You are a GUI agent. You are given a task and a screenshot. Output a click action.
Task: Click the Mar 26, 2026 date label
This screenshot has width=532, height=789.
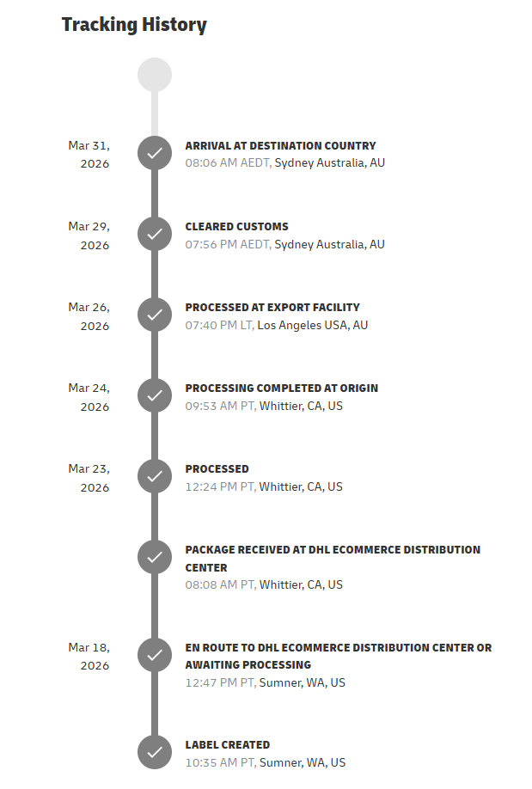point(89,316)
